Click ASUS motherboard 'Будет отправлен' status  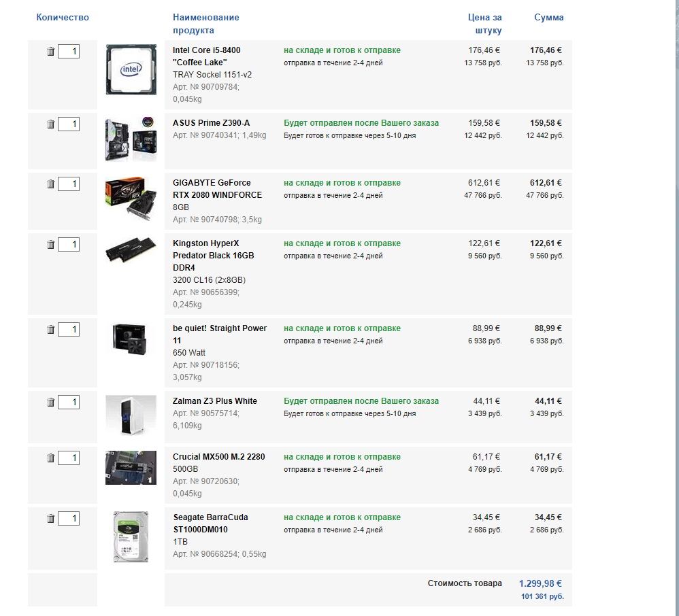[x=361, y=123]
